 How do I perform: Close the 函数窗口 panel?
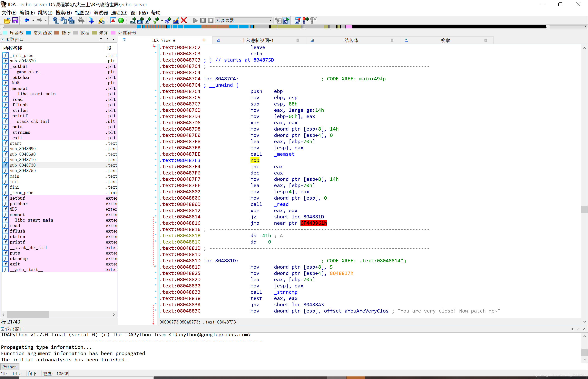pos(113,39)
